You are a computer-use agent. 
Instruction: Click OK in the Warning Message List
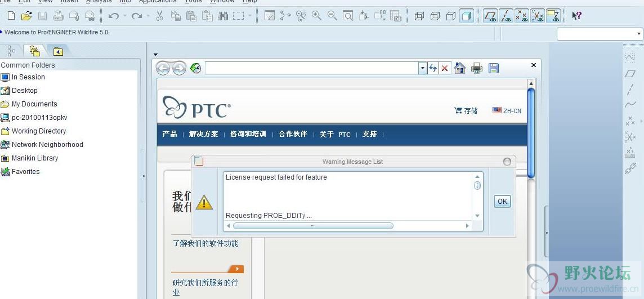(502, 201)
